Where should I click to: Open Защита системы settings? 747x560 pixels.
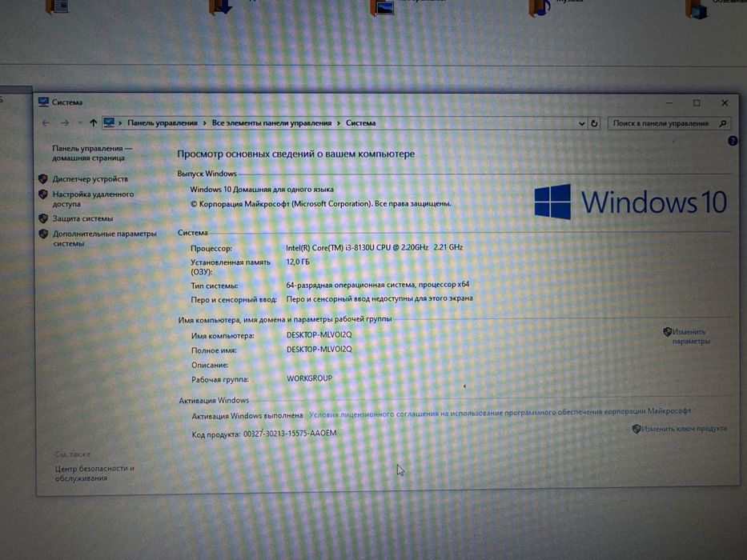(83, 218)
